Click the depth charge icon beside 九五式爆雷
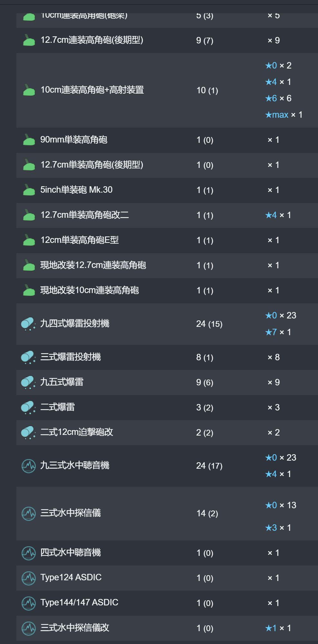Screen dimensions: 318x644 pyautogui.click(x=28, y=382)
